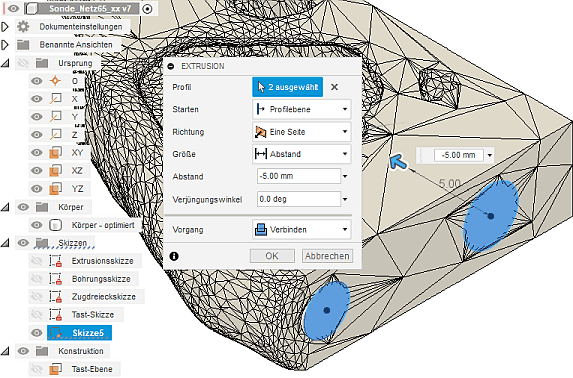The height and width of the screenshot is (378, 573).
Task: Click the Abstand -5.00 mm field
Action: 299,176
